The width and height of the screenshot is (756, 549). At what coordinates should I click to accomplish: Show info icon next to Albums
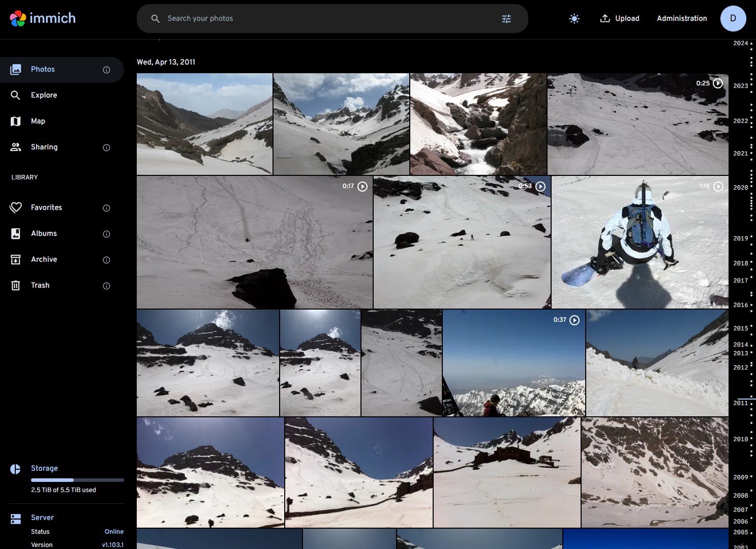(106, 234)
